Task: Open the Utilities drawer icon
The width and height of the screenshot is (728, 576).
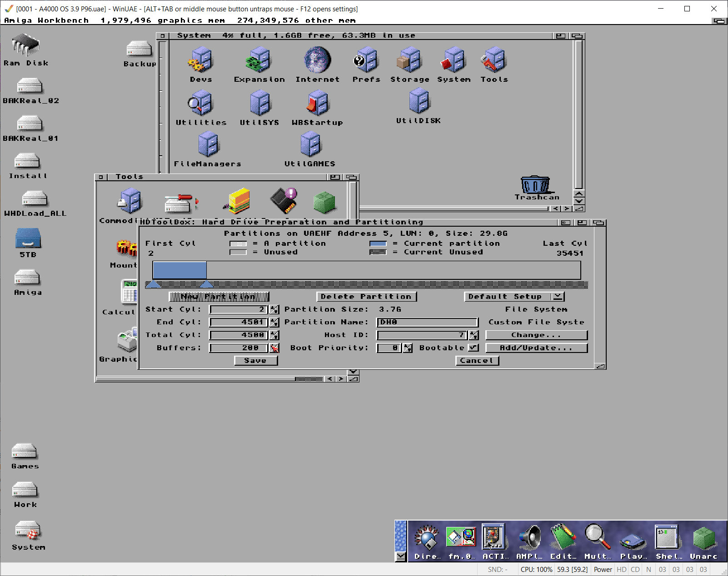Action: pyautogui.click(x=200, y=103)
